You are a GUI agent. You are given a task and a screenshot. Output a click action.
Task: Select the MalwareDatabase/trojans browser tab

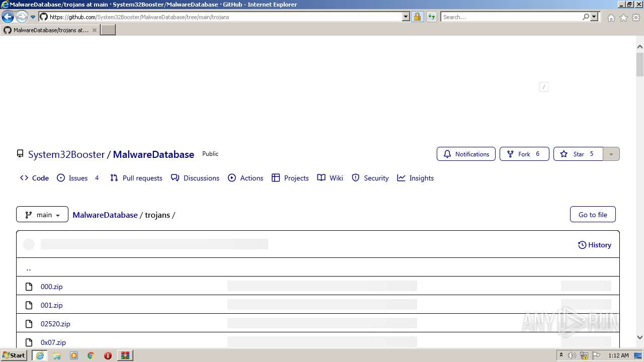point(50,30)
